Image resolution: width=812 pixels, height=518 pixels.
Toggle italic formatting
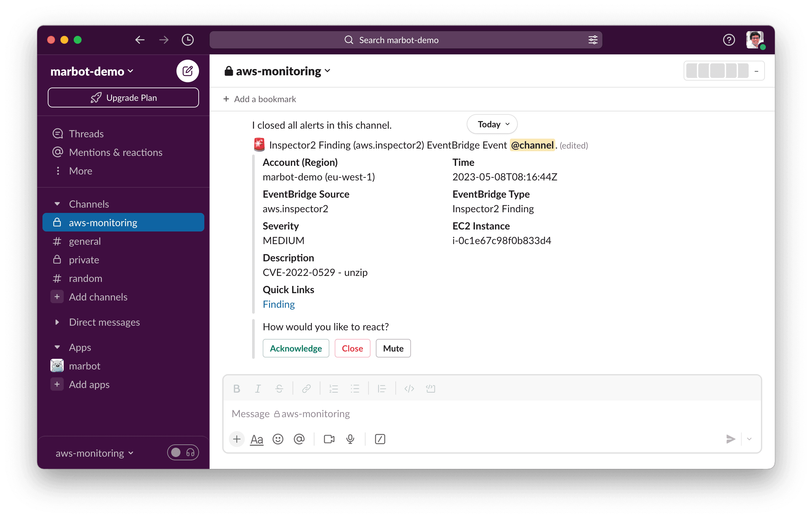258,389
